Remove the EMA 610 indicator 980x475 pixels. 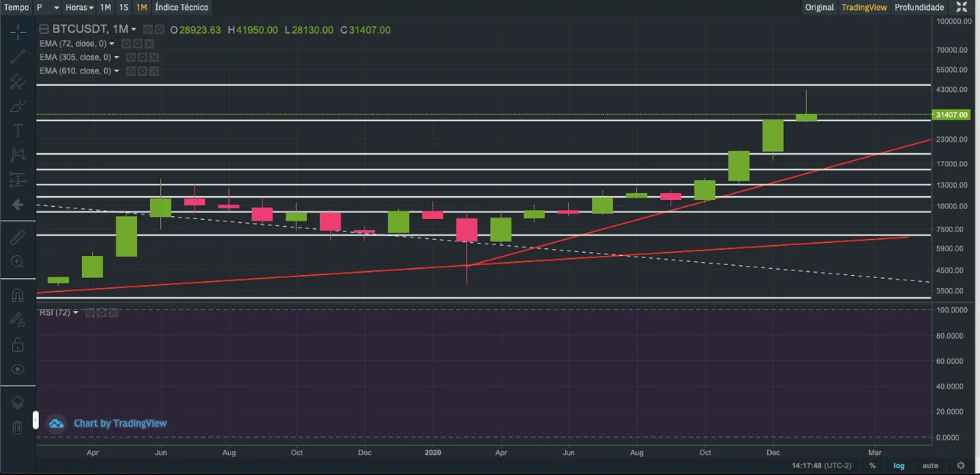click(154, 71)
